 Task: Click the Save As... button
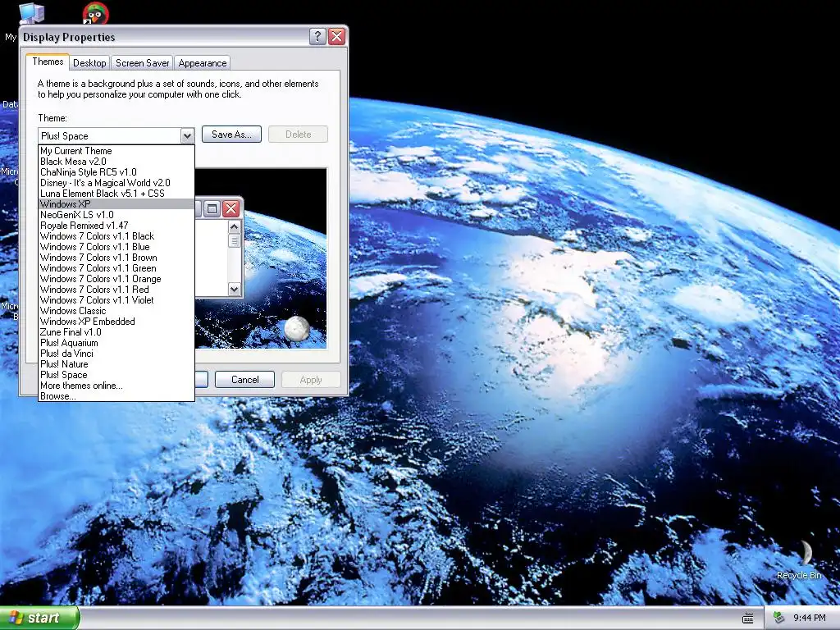[x=231, y=135]
